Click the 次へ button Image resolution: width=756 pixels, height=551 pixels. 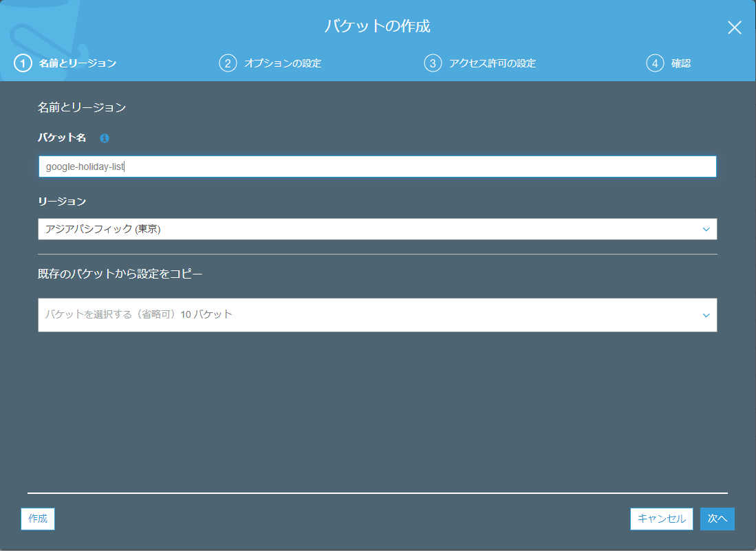point(717,519)
